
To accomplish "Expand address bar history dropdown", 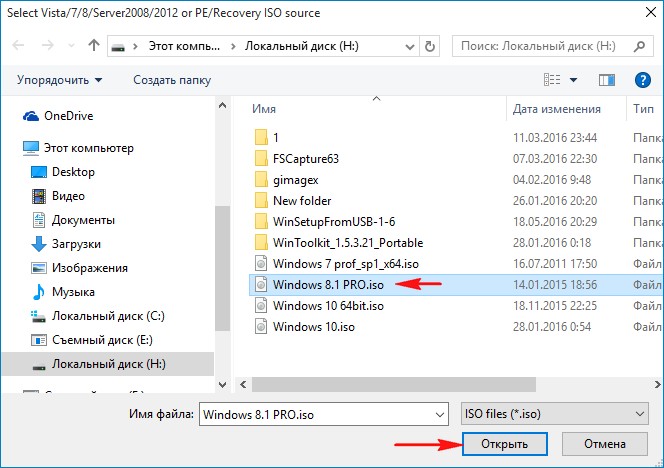I will (409, 46).
